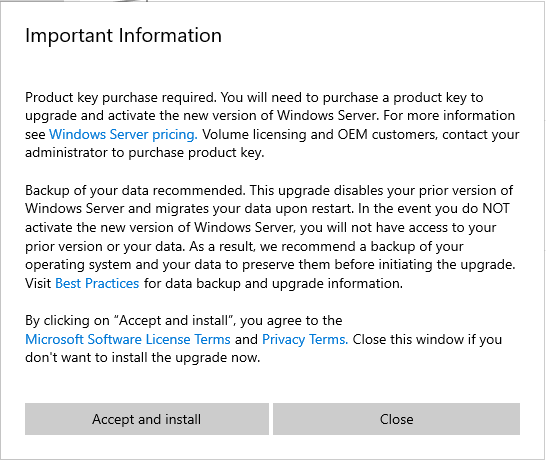
Task: Dismiss the dialog with the Close button
Action: (396, 419)
